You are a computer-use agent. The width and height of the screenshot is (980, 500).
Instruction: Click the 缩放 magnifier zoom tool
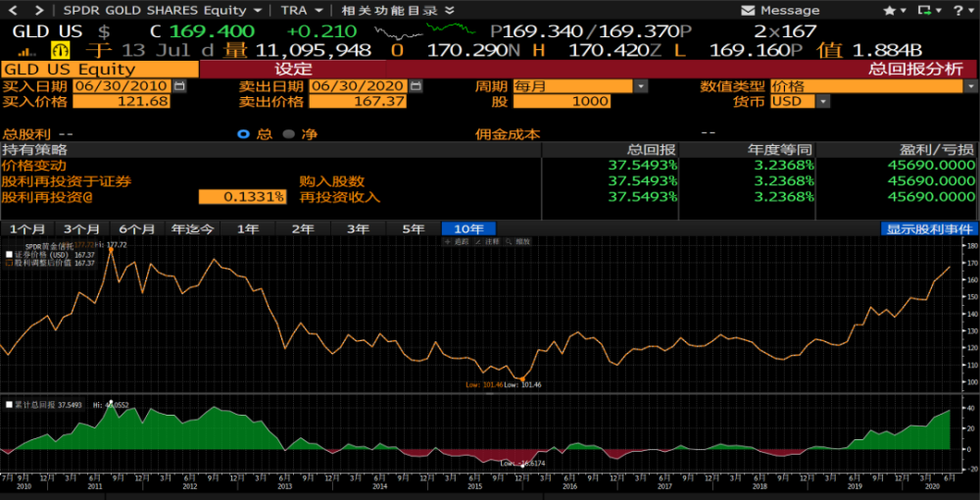coord(518,241)
